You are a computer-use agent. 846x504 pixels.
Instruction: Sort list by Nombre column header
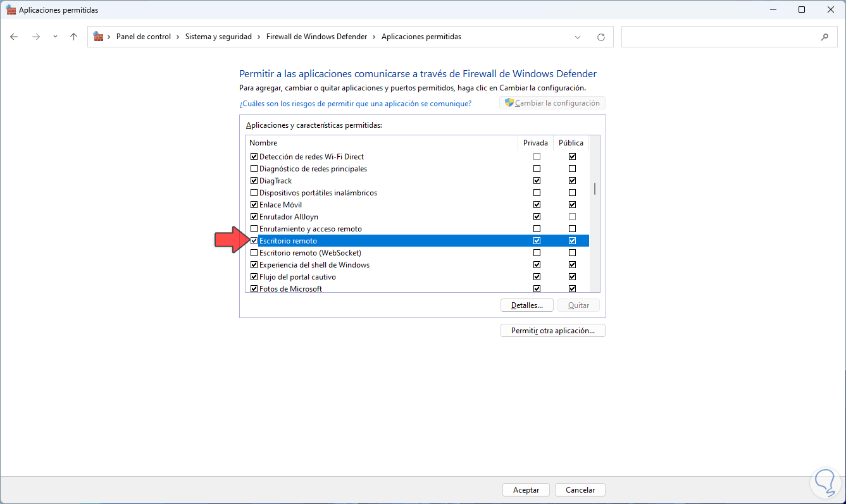click(x=382, y=143)
